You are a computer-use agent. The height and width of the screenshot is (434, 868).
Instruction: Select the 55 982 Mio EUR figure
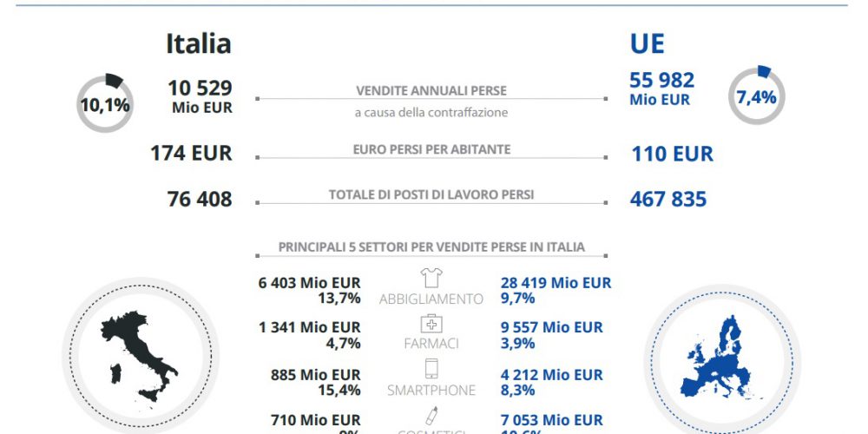[662, 89]
